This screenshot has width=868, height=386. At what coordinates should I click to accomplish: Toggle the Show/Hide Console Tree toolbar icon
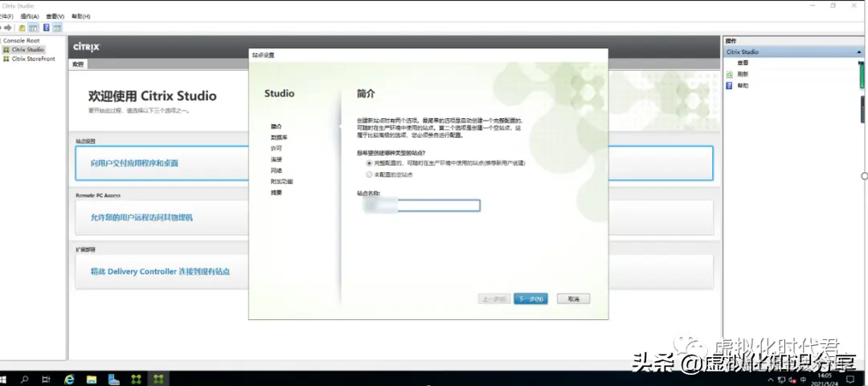[33, 27]
